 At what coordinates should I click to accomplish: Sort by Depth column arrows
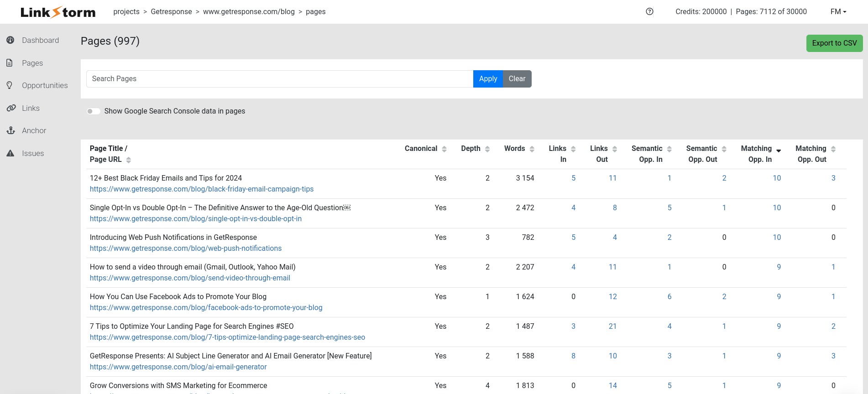pyautogui.click(x=487, y=149)
